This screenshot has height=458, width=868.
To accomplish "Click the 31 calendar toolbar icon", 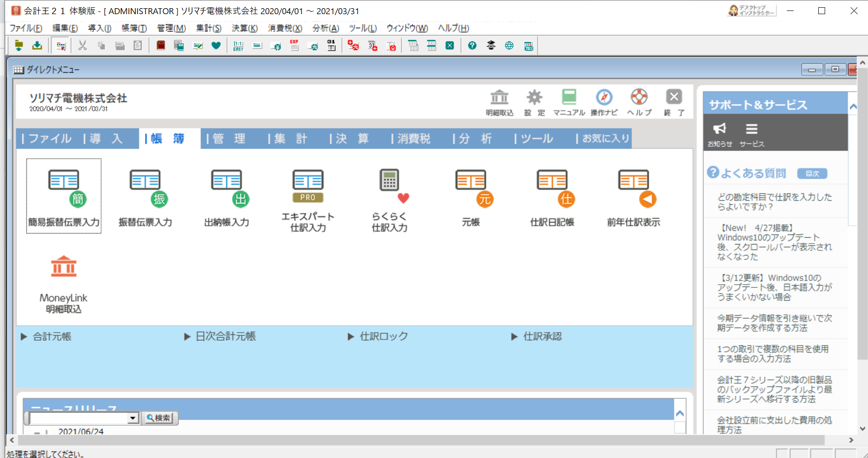I will [x=331, y=46].
